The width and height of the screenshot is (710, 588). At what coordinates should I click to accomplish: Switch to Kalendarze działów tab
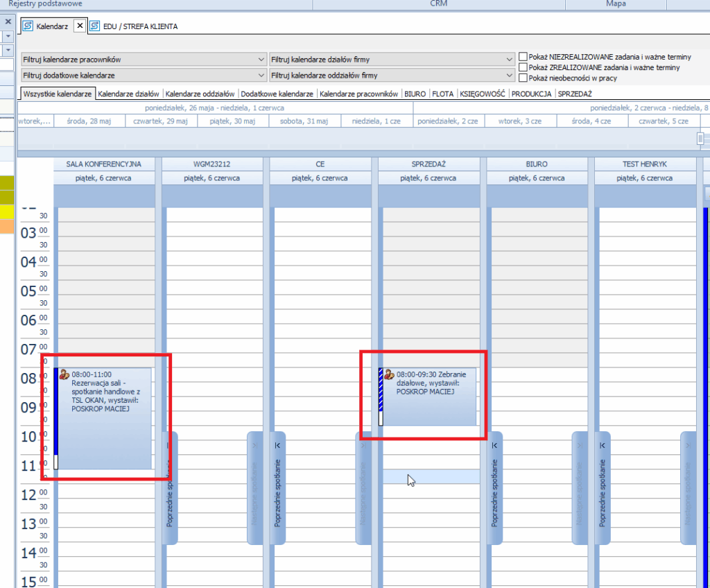tap(128, 94)
